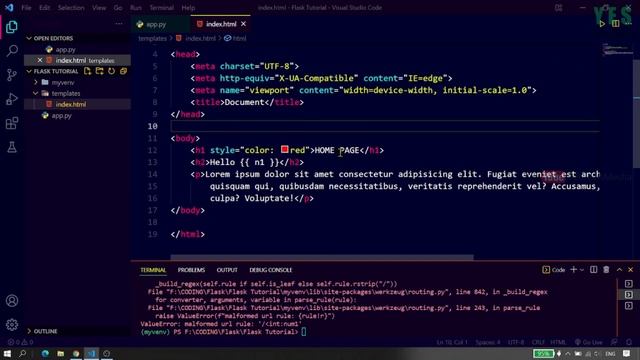Open the Selection menu

(71, 7)
